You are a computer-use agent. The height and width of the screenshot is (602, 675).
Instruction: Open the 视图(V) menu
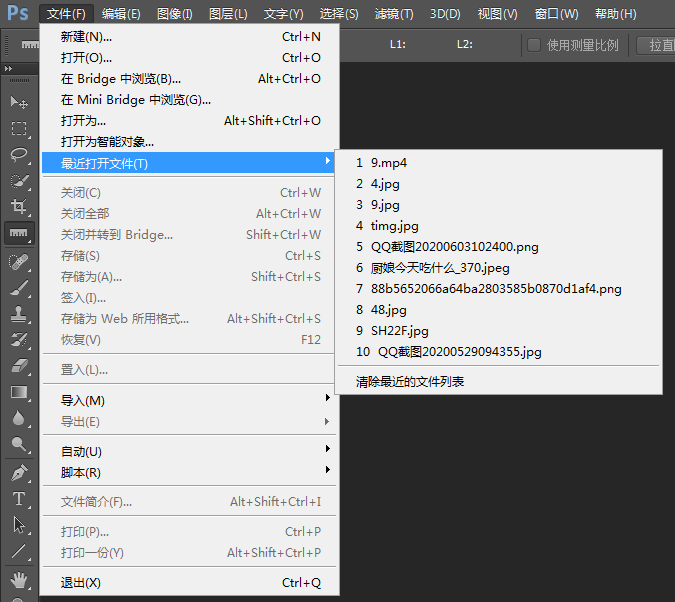(x=498, y=14)
